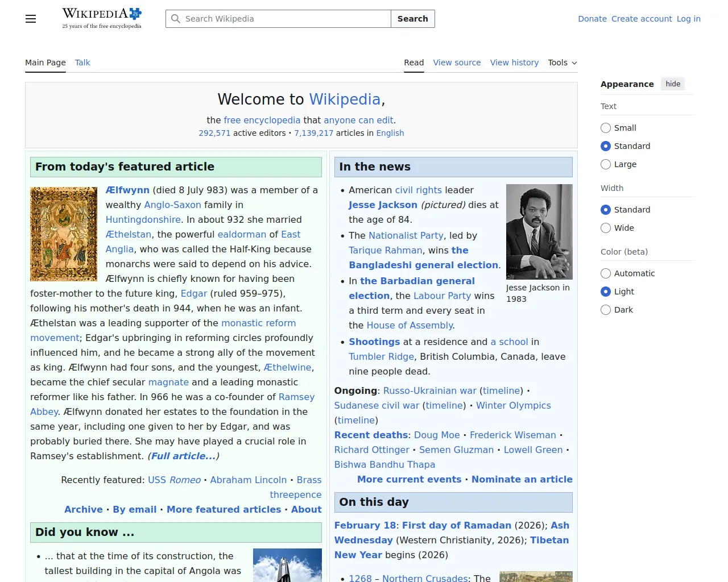Open the Jesse Jackson article

pyautogui.click(x=382, y=205)
